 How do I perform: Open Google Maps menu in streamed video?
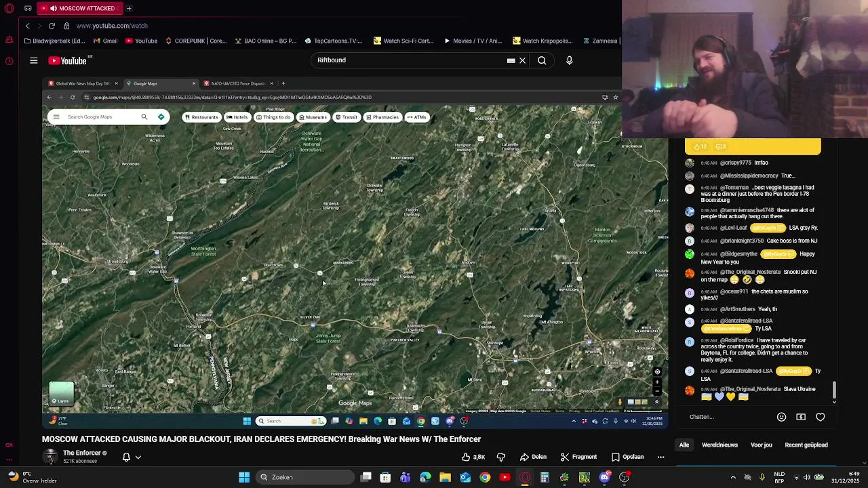56,117
